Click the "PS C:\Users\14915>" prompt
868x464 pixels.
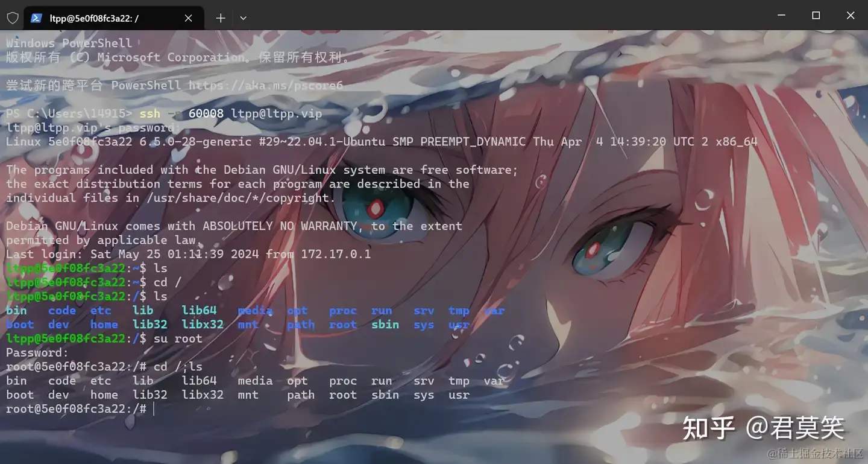click(x=69, y=113)
